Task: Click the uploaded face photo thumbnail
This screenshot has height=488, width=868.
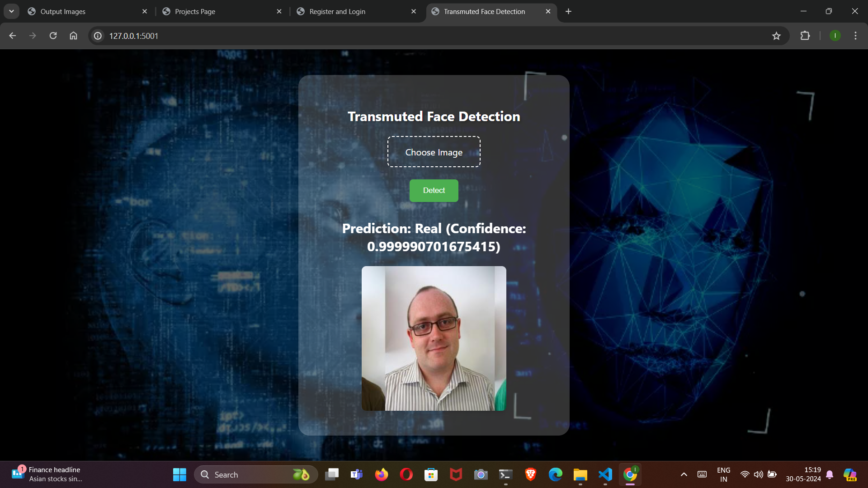Action: (x=434, y=338)
